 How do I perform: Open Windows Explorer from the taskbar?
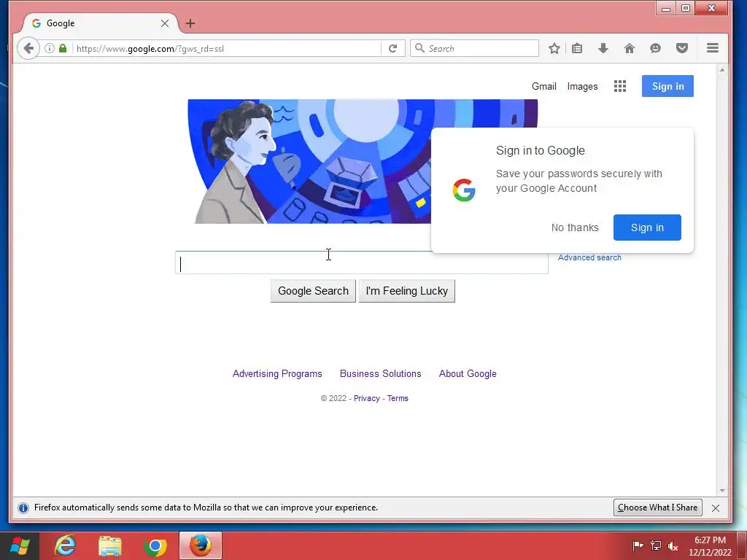pyautogui.click(x=110, y=545)
